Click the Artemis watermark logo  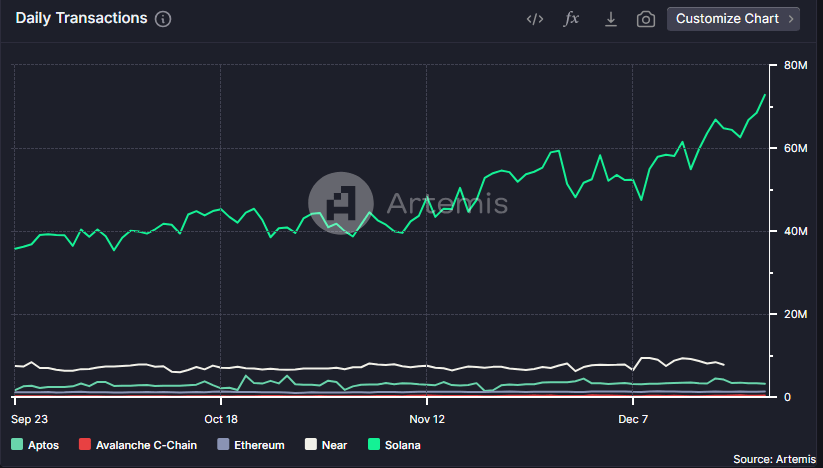click(340, 203)
